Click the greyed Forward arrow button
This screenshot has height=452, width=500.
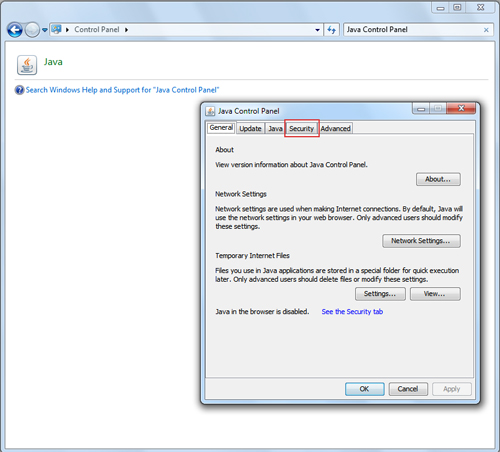pyautogui.click(x=32, y=30)
